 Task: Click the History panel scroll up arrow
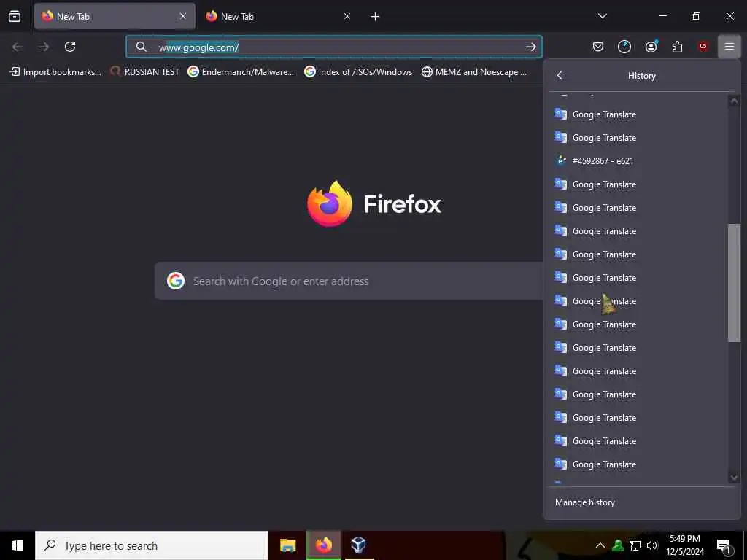tap(734, 101)
